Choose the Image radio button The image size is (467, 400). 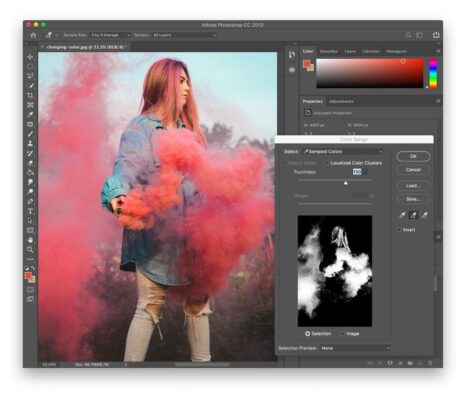342,333
